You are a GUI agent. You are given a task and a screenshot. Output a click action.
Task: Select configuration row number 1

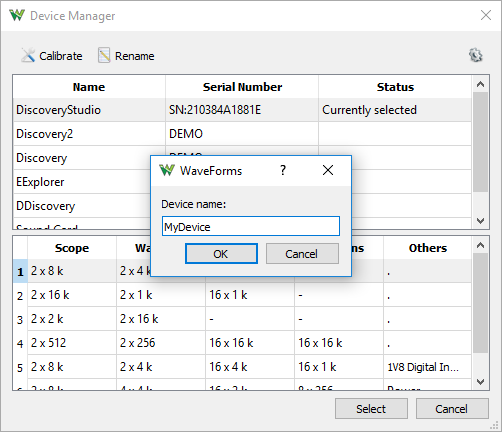pos(20,271)
